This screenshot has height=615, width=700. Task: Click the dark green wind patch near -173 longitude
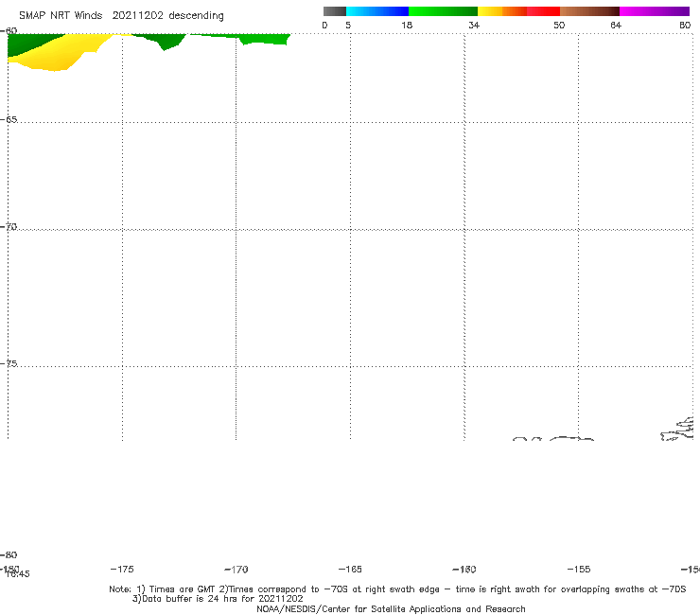164,41
